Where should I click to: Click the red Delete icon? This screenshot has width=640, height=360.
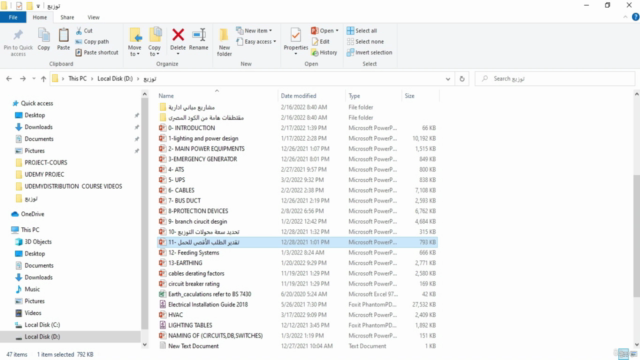pos(178,35)
